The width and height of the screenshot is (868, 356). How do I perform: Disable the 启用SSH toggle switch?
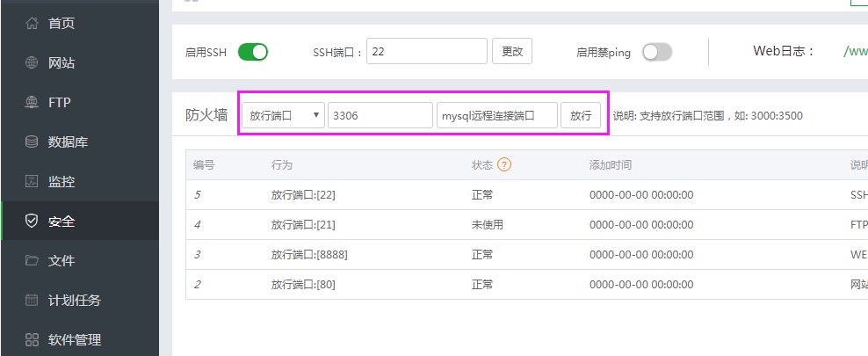tap(253, 52)
